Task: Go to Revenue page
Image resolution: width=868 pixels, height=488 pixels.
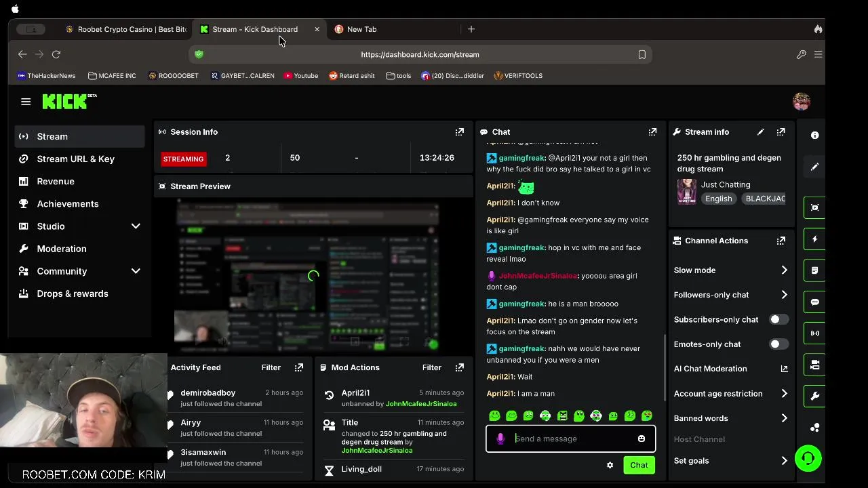Action: pos(80,181)
